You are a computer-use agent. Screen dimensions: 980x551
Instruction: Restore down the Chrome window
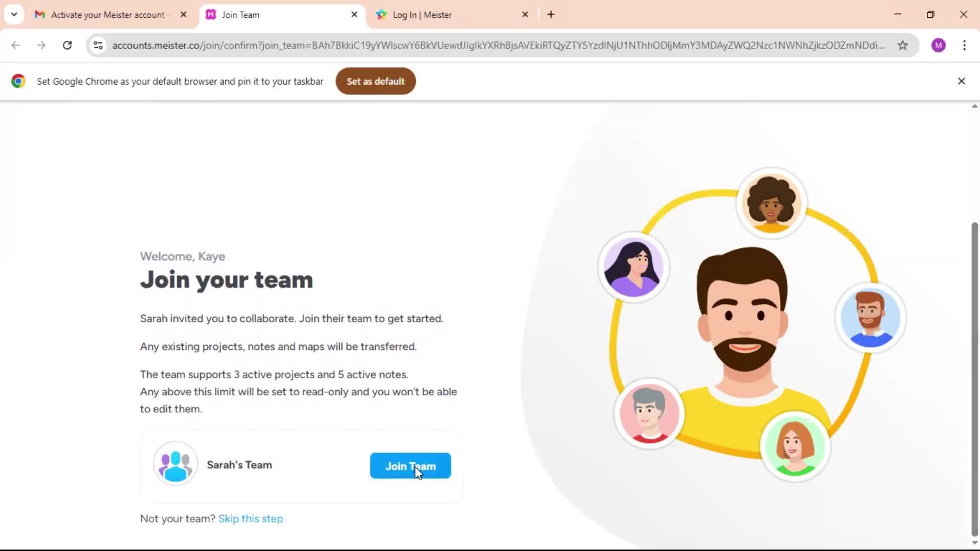(930, 14)
